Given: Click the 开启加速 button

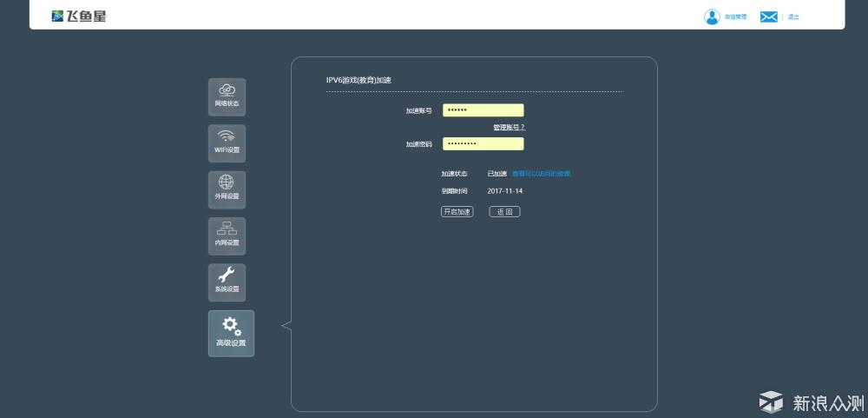Looking at the screenshot, I should coord(457,212).
